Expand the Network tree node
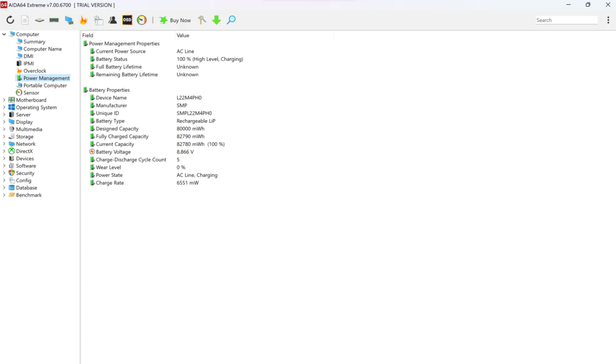 click(4, 144)
